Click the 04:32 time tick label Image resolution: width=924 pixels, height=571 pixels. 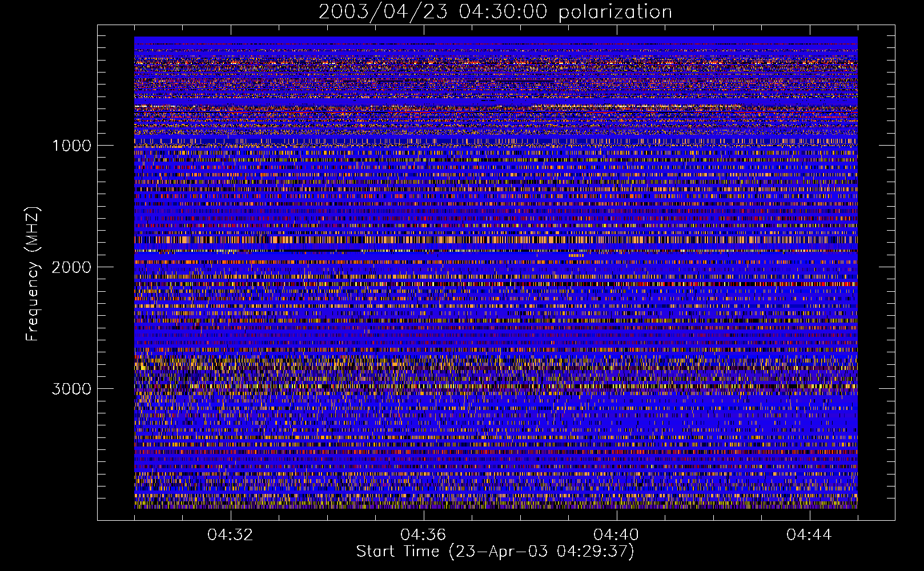pyautogui.click(x=230, y=535)
